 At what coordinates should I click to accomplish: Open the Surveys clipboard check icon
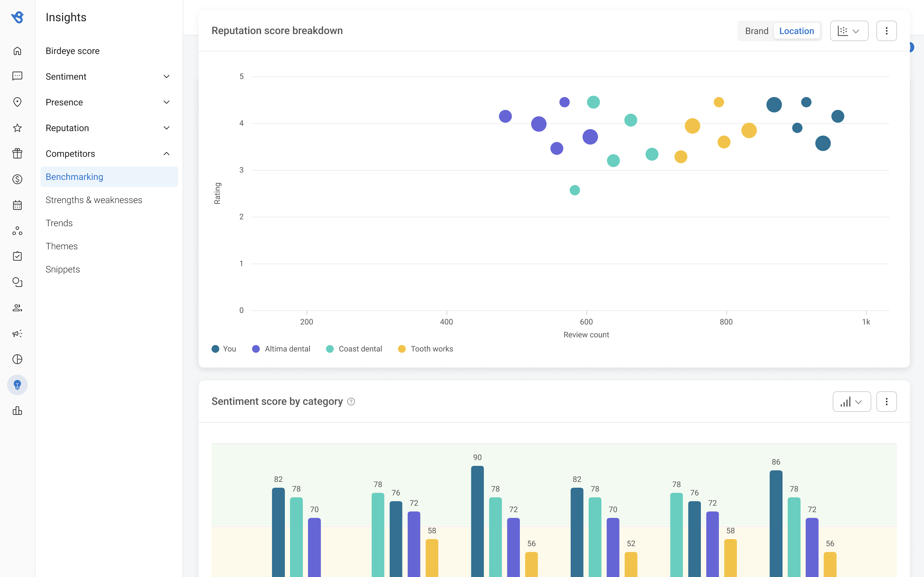tap(17, 256)
